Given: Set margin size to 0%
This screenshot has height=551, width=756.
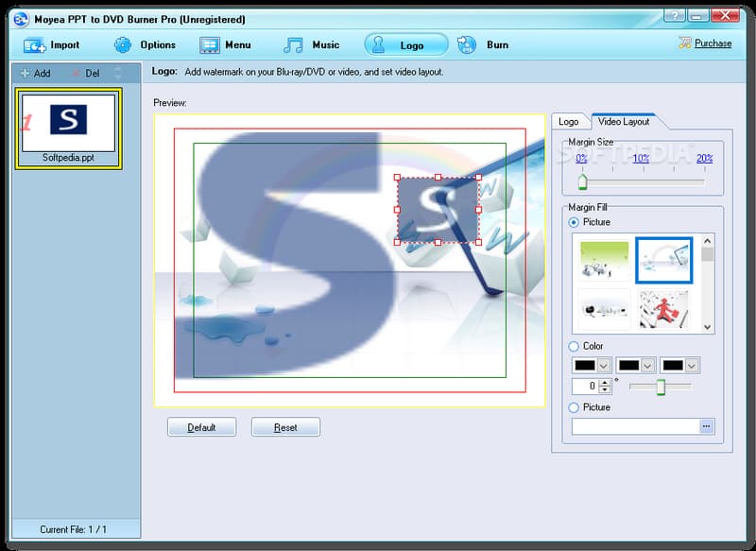Looking at the screenshot, I should [581, 158].
